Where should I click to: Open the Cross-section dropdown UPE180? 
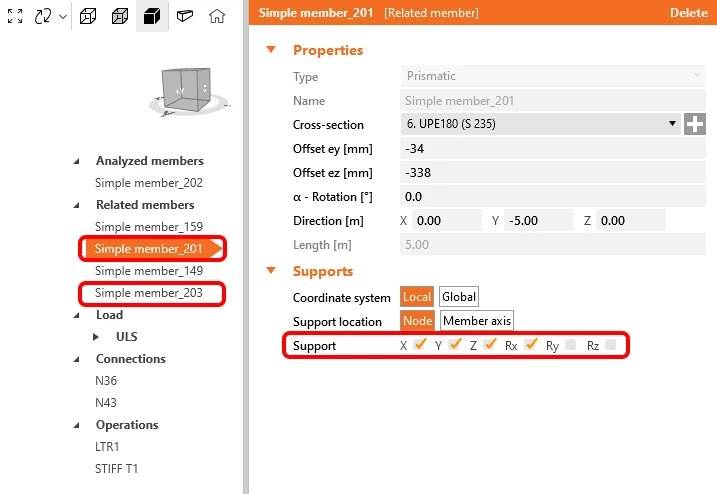coord(541,124)
